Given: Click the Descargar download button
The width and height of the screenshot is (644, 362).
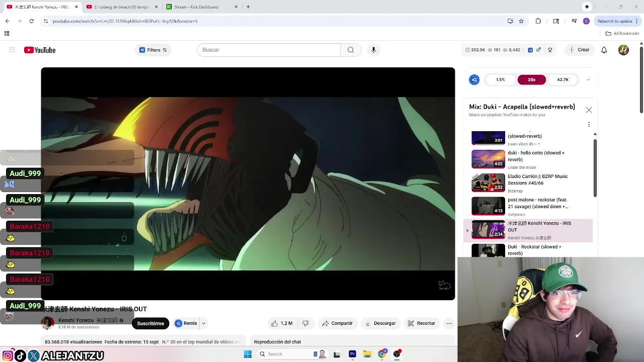Looking at the screenshot, I should tap(380, 323).
